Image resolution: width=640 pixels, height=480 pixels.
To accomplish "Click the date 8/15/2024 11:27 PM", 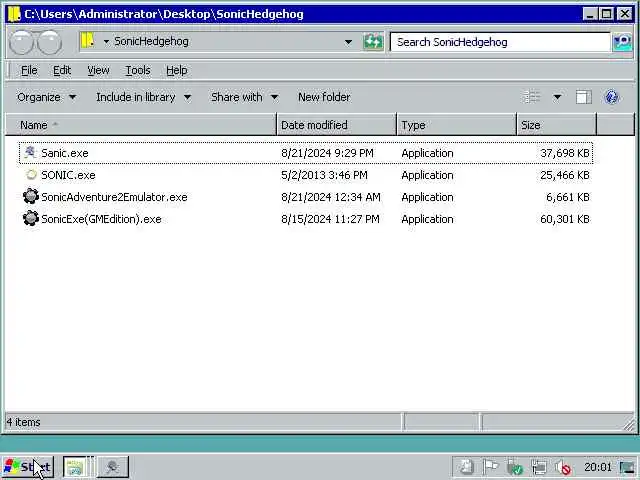I will (330, 219).
